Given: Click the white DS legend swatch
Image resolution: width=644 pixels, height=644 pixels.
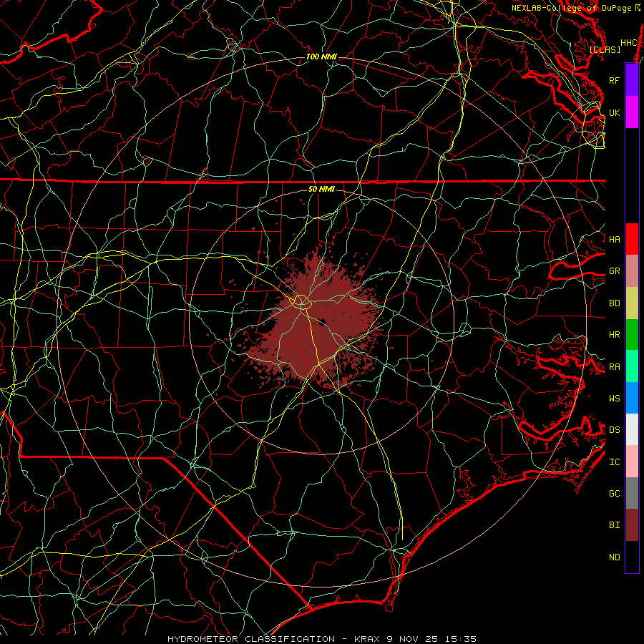Looking at the screenshot, I should coord(632,429).
